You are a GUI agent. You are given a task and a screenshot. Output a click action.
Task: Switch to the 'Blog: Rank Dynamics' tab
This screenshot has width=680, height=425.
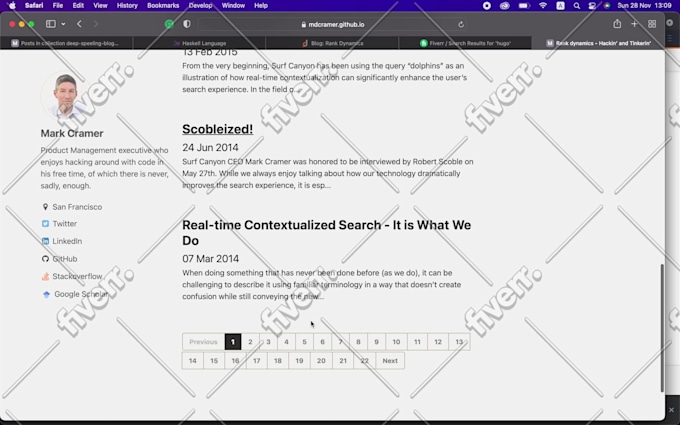coord(332,43)
